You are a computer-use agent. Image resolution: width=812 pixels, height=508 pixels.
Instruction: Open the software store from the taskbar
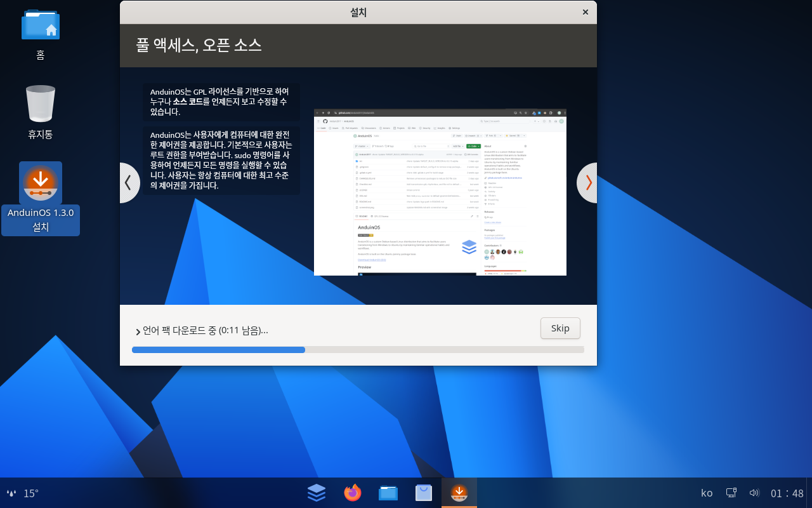424,493
